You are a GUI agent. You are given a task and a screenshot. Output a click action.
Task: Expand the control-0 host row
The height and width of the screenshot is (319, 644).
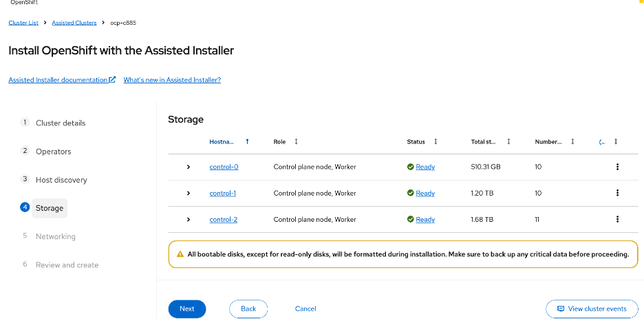tap(189, 167)
